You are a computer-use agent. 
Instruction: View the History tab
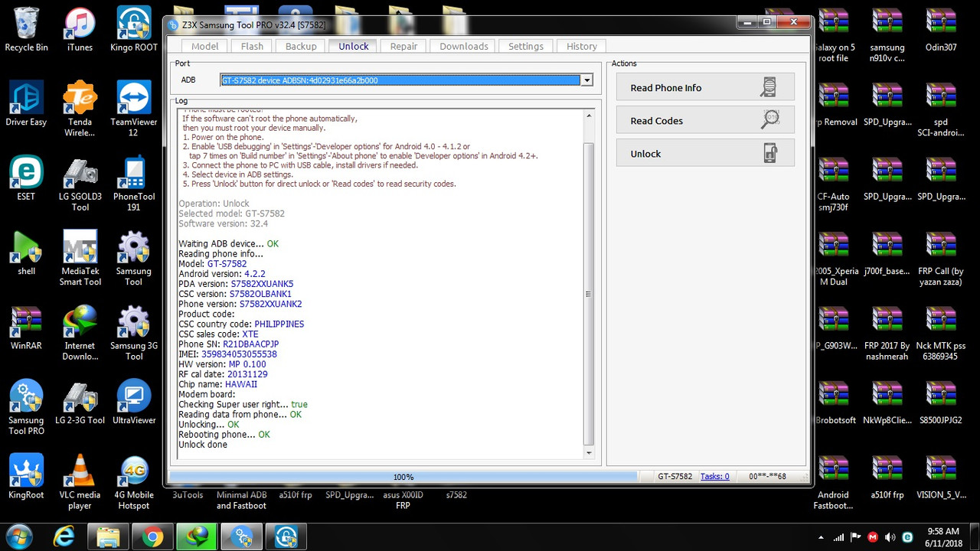pyautogui.click(x=582, y=46)
